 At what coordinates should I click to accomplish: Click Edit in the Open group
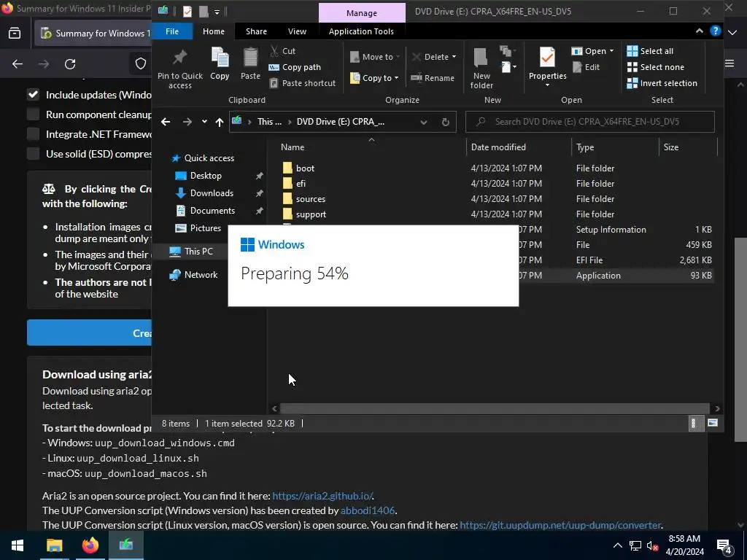586,67
